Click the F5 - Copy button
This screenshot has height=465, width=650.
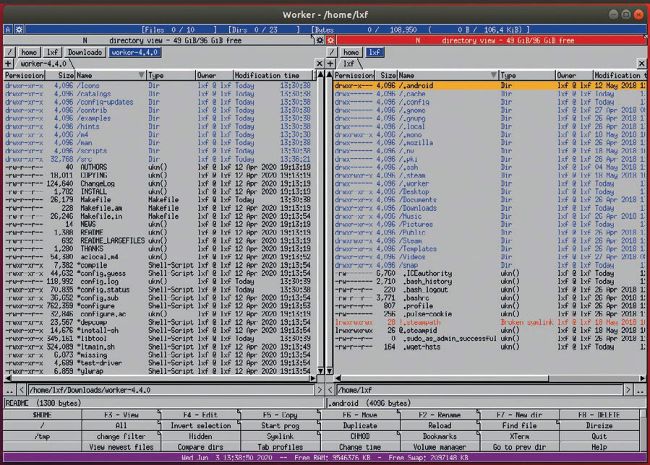point(280,415)
